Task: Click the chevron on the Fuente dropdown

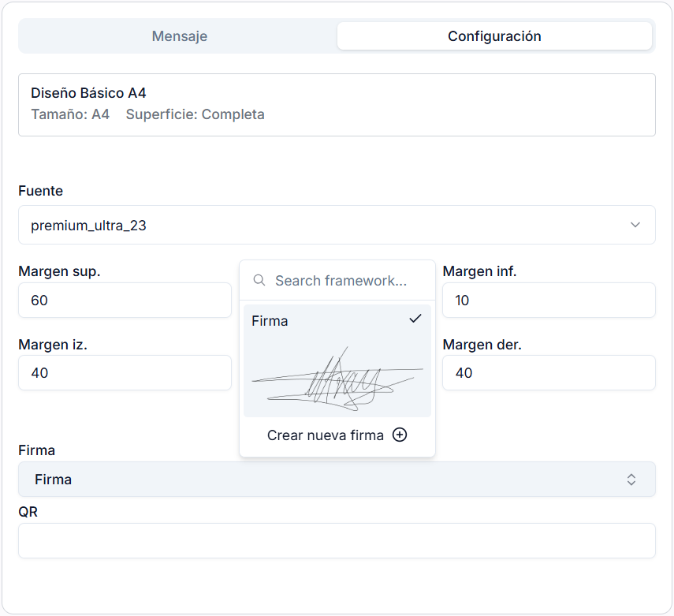Action: (635, 225)
